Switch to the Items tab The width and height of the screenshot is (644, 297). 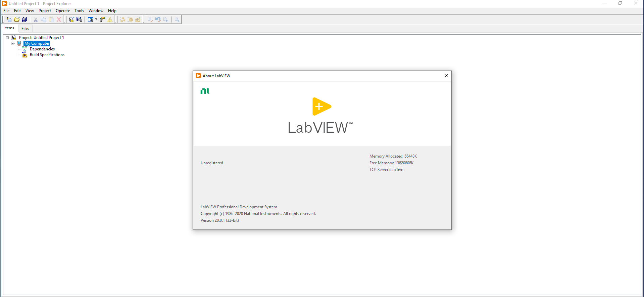9,28
